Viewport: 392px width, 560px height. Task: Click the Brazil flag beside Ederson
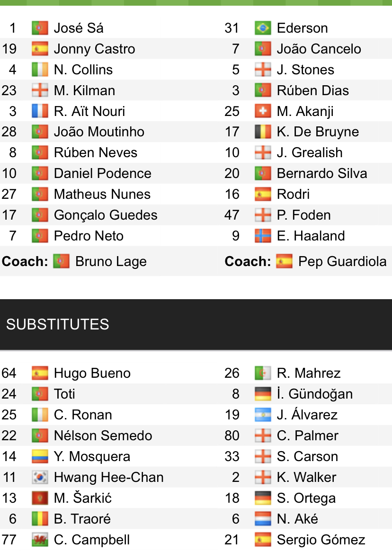click(262, 28)
